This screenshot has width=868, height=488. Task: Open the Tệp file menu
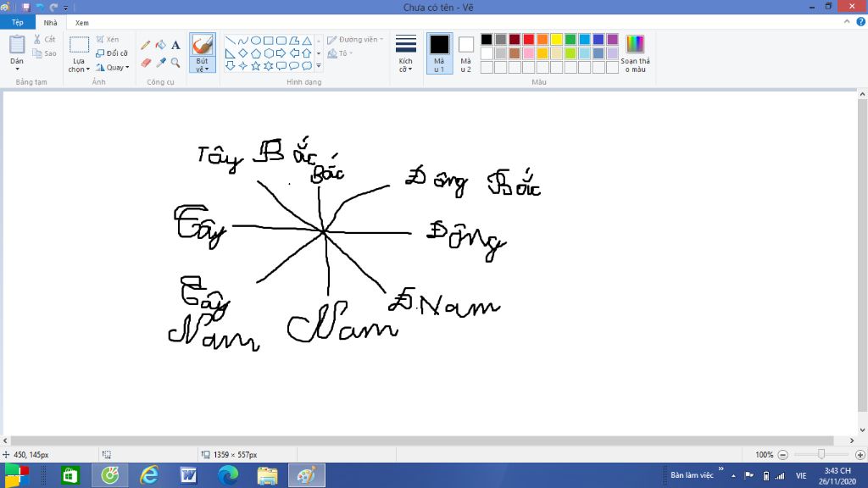click(x=18, y=22)
